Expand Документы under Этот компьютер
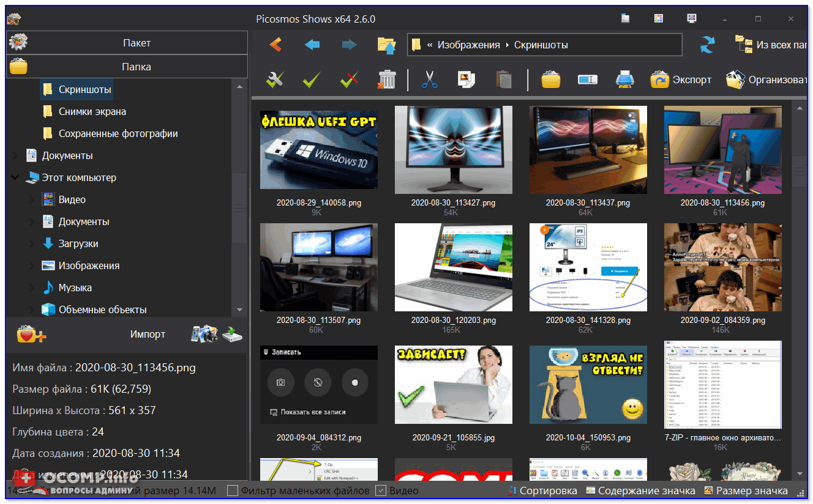This screenshot has height=504, width=813. pos(32,221)
